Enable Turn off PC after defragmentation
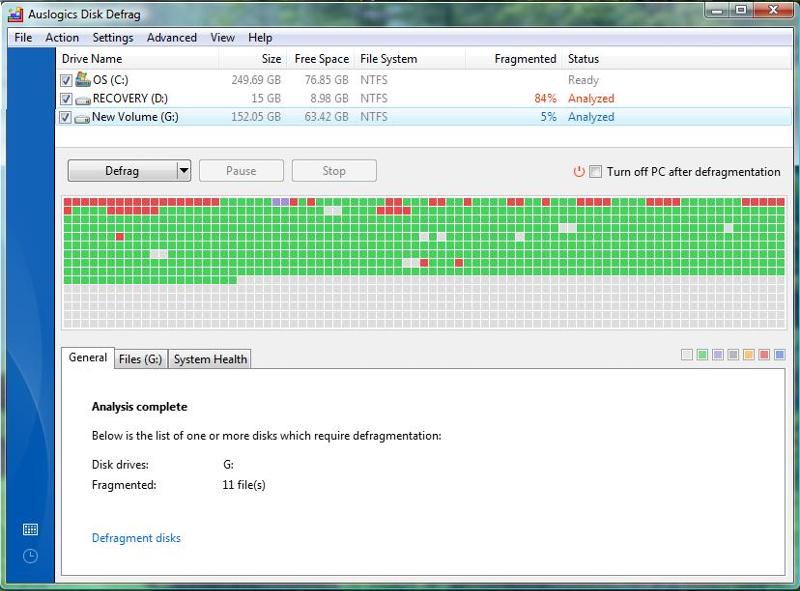Screen dimensions: 800x591 tap(595, 171)
